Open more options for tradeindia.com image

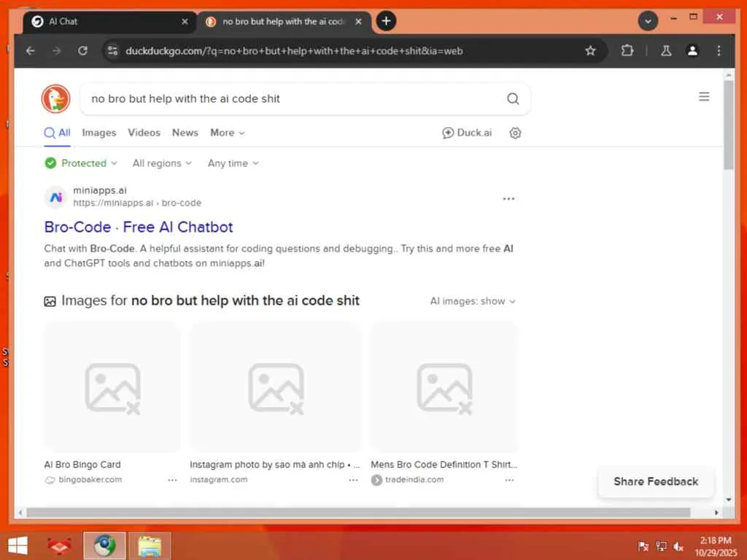[509, 480]
